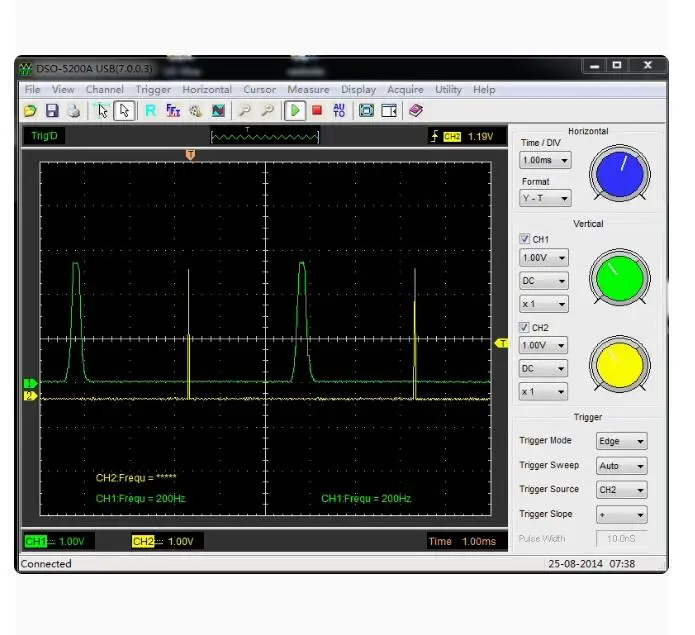Click the FFT toolbar icon

(173, 111)
